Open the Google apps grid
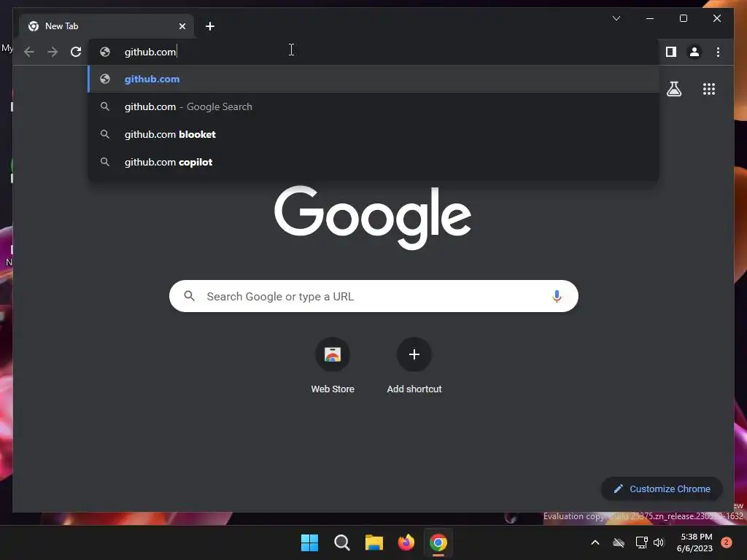The image size is (747, 560). pos(709,89)
